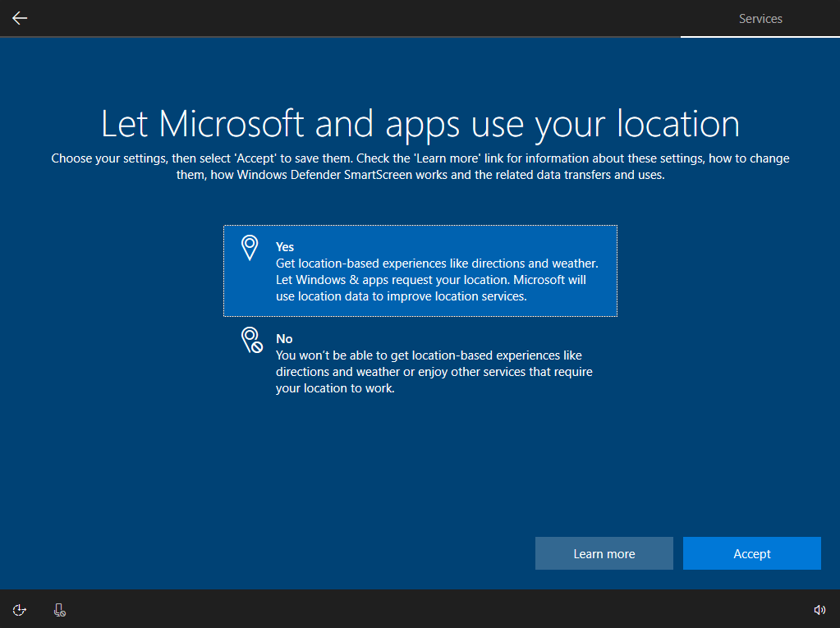The width and height of the screenshot is (840, 628).
Task: Go back with the arrow icon
Action: coord(20,18)
